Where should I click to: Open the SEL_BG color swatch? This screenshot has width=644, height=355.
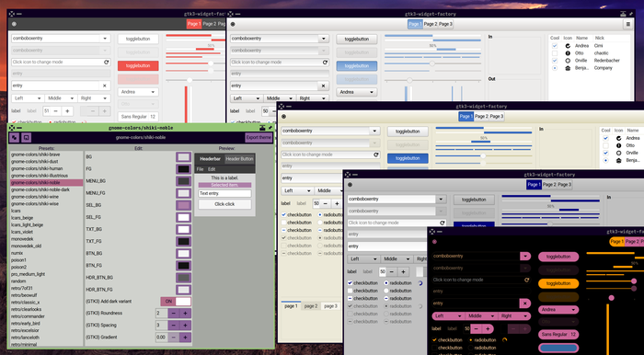coord(184,205)
